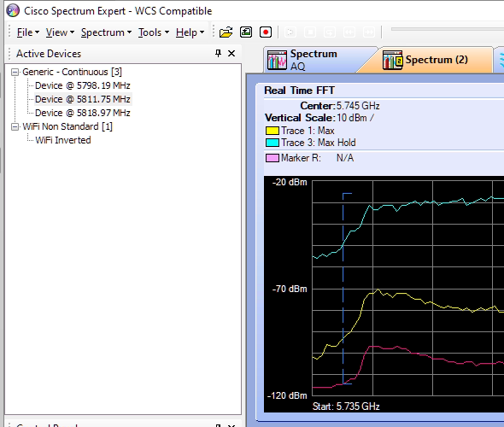
Task: Click the yellow Trace 1 color swatch
Action: 273,131
